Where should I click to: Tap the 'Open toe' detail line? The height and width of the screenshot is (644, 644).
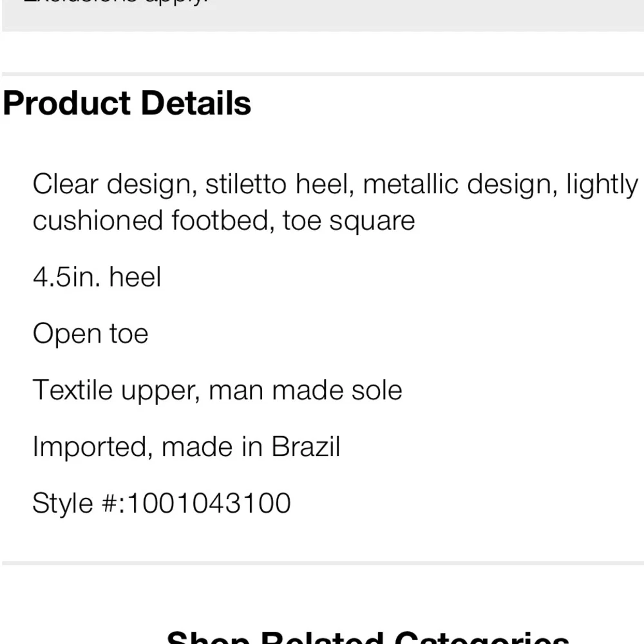coord(90,334)
